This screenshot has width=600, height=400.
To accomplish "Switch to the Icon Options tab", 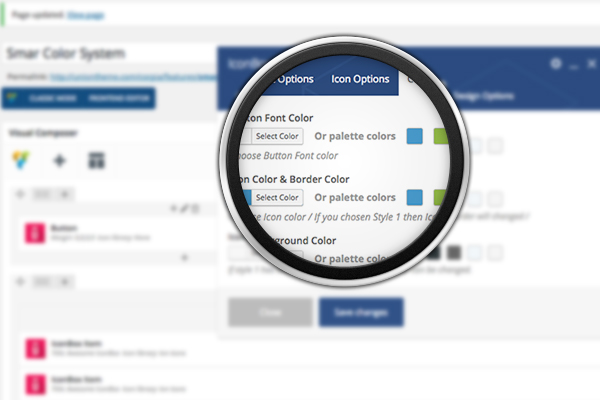I will coord(360,79).
